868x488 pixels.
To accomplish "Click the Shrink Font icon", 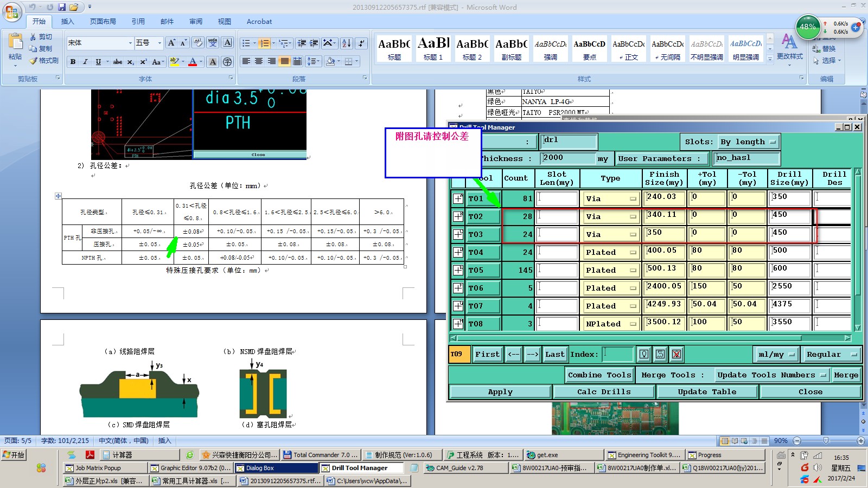I will (183, 43).
